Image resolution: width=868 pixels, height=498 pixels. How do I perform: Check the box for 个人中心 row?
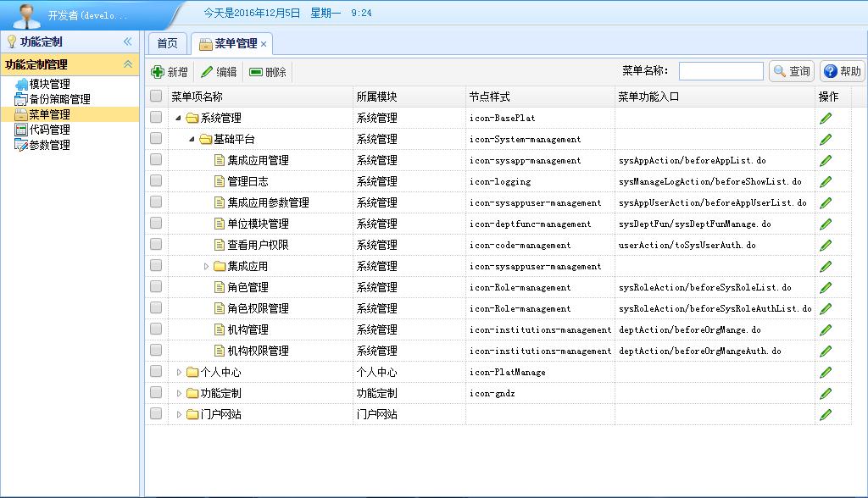(x=156, y=372)
